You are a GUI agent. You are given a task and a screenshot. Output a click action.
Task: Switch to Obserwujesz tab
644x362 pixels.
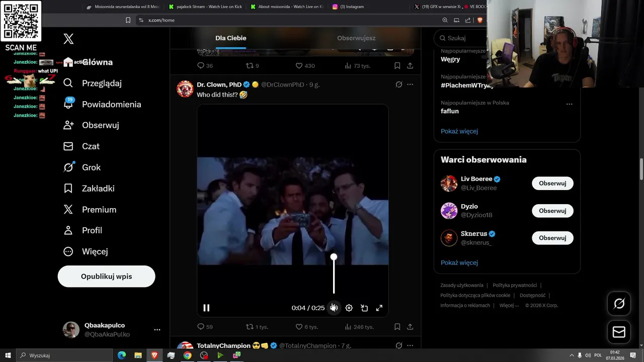pyautogui.click(x=356, y=38)
